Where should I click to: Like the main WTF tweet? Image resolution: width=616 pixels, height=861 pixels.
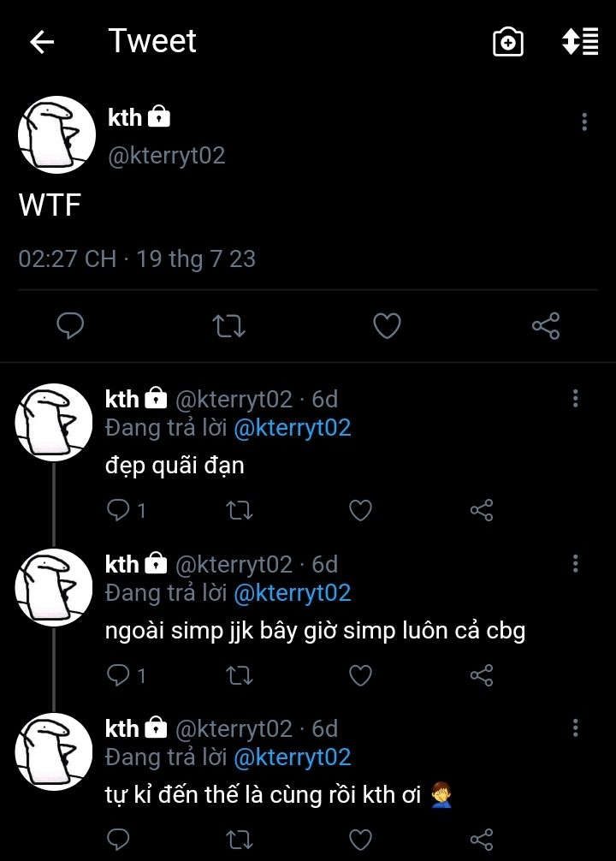[x=388, y=326]
